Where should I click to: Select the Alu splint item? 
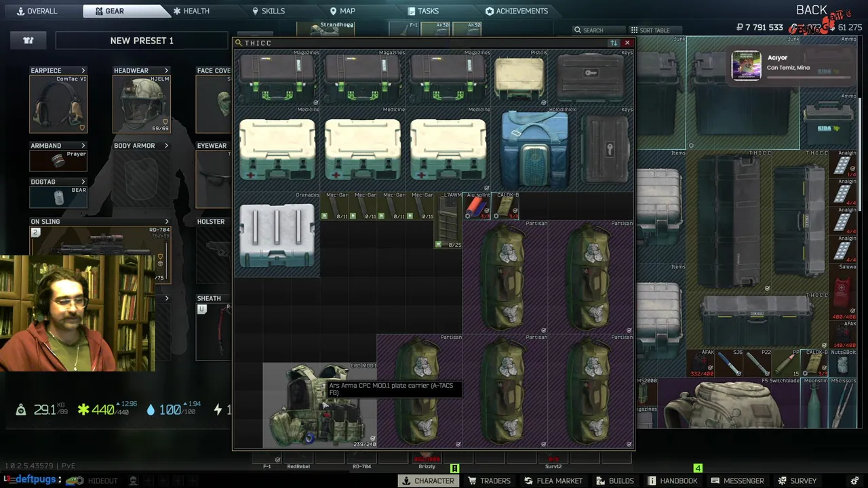coord(477,206)
